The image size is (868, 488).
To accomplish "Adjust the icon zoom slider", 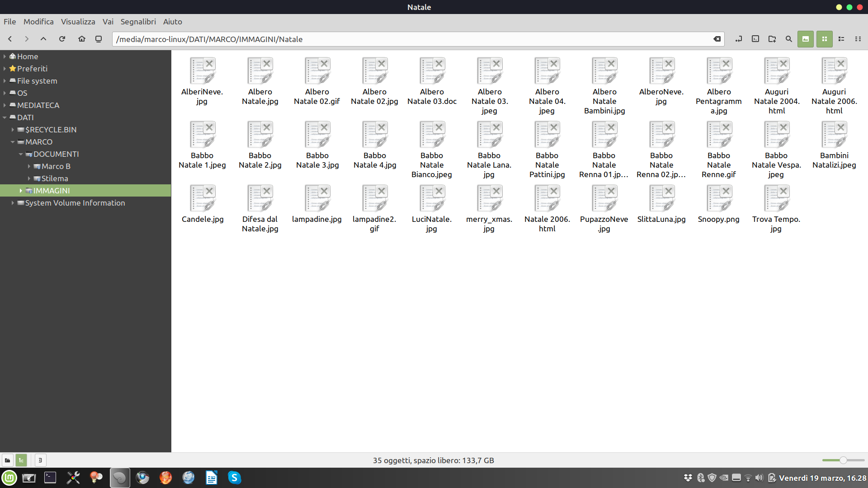I will (x=843, y=460).
